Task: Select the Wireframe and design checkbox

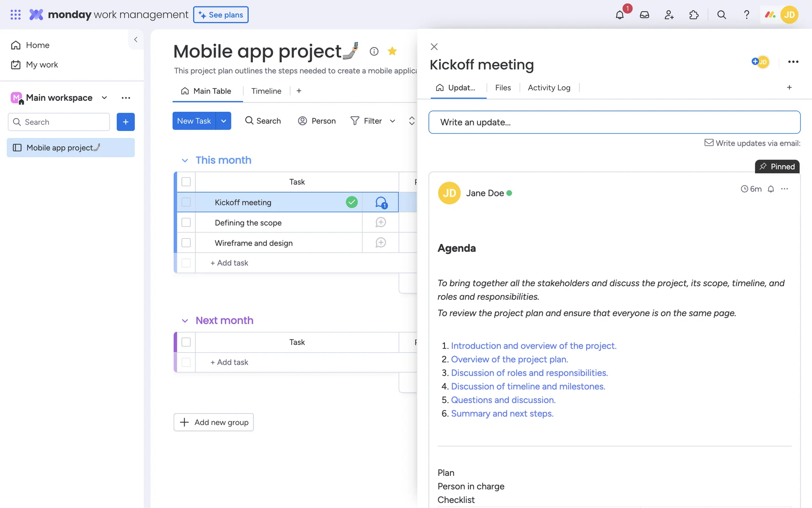Action: [186, 243]
